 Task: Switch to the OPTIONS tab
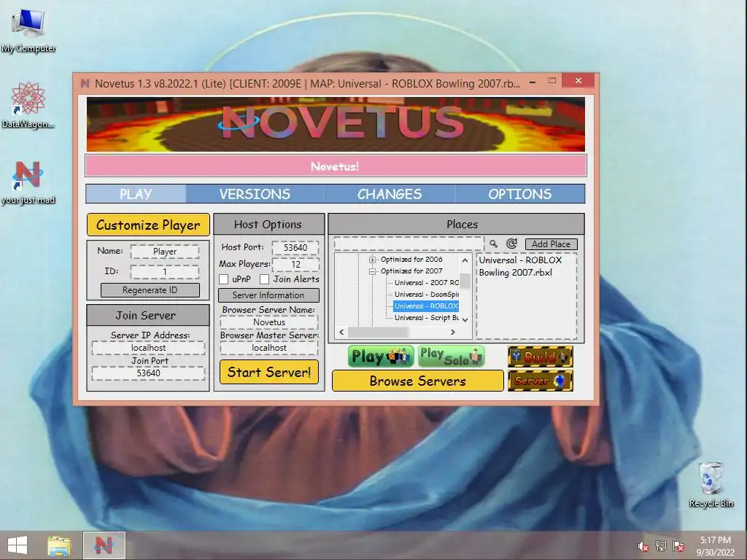[x=519, y=194]
